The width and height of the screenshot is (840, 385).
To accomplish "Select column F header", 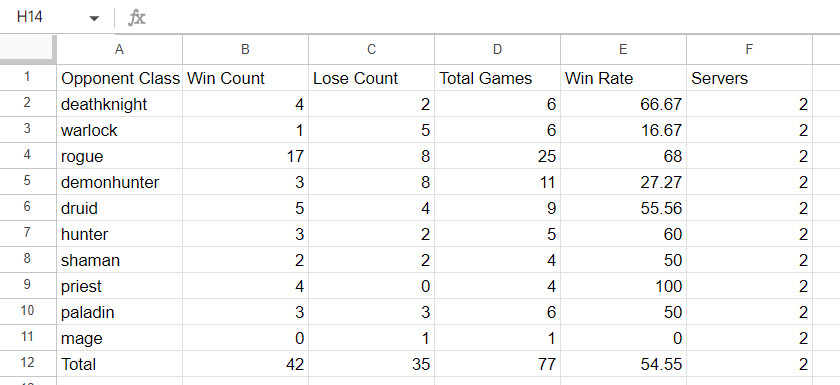I will [749, 50].
